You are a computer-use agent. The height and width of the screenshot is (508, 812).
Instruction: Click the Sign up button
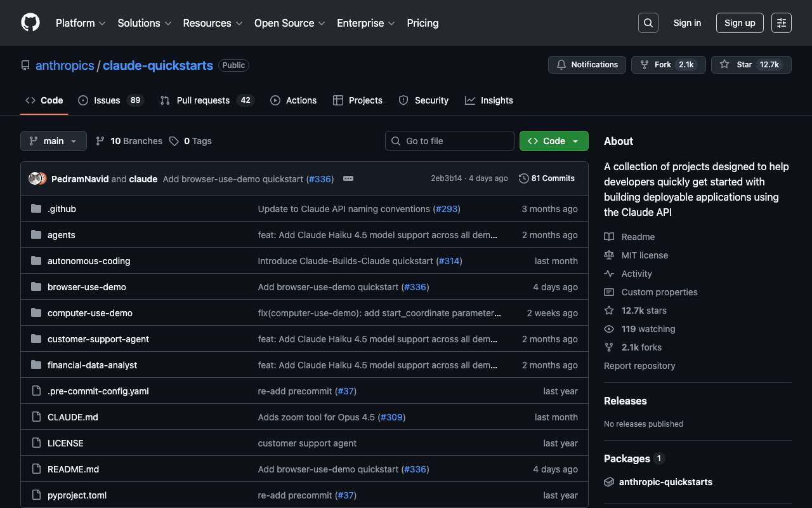click(x=740, y=23)
